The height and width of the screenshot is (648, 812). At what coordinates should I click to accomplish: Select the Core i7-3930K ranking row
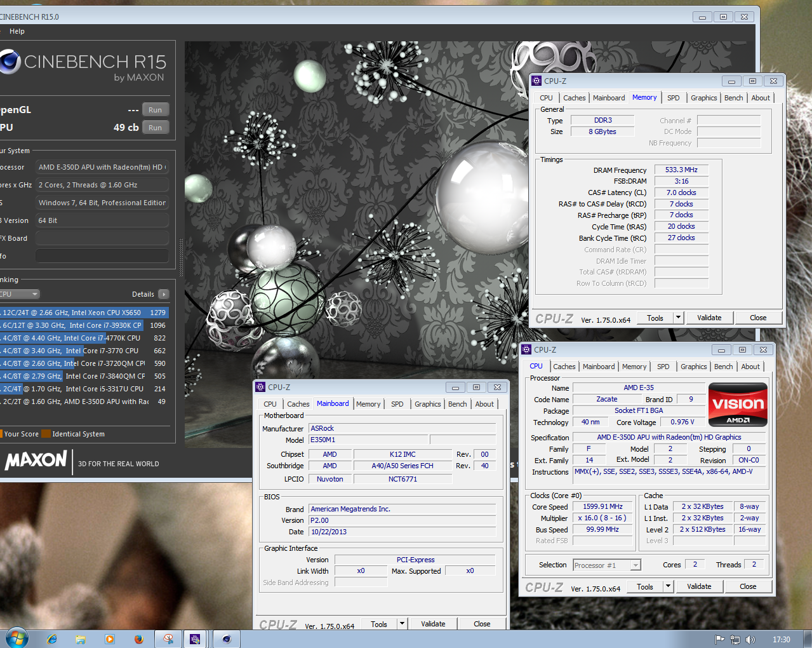84,325
